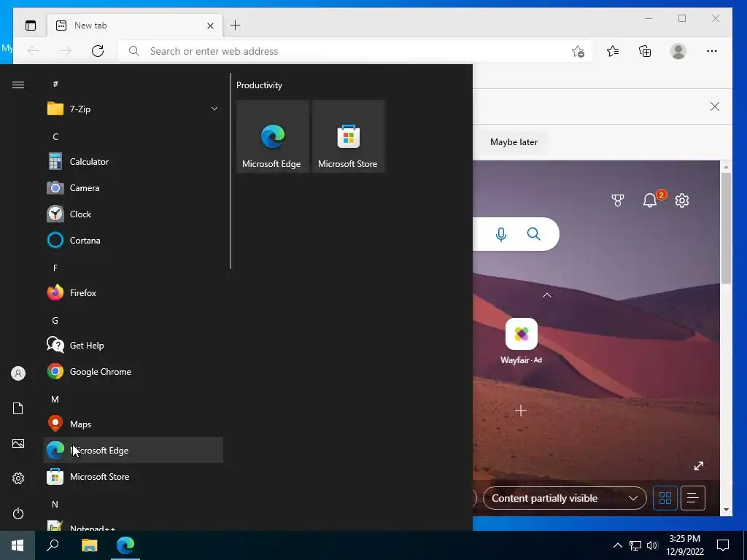The height and width of the screenshot is (560, 747).
Task: Start voice search microphone
Action: (500, 234)
